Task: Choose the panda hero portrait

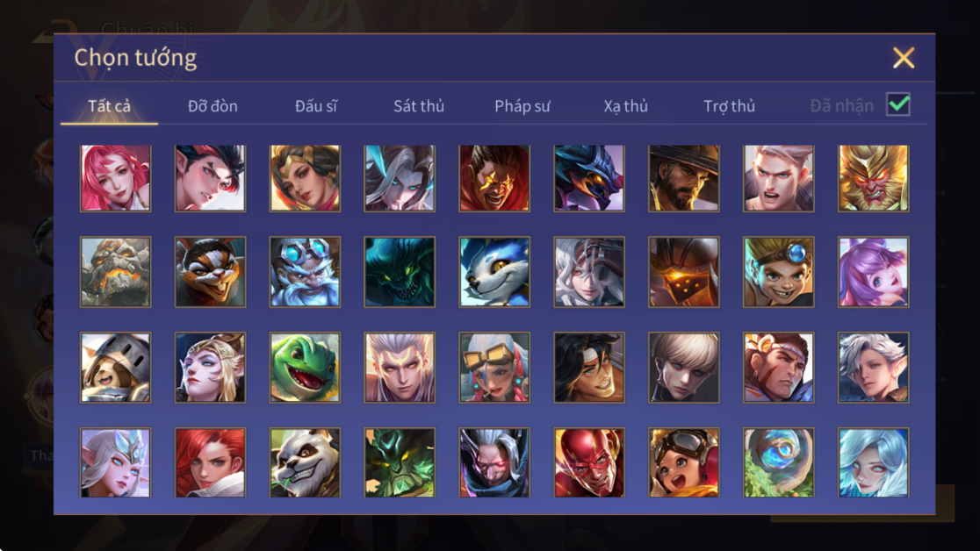Action: point(305,462)
